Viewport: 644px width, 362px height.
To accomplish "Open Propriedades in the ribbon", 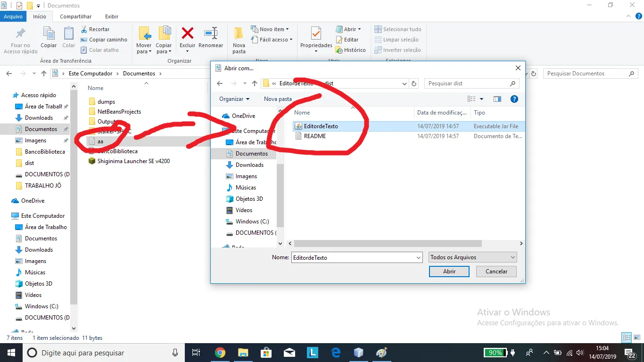I will (x=316, y=40).
